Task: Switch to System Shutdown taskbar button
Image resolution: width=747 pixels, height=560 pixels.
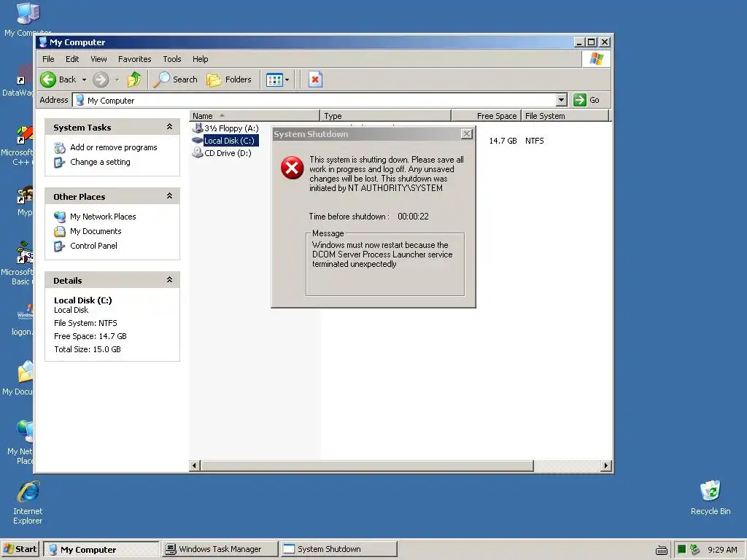Action: tap(338, 549)
